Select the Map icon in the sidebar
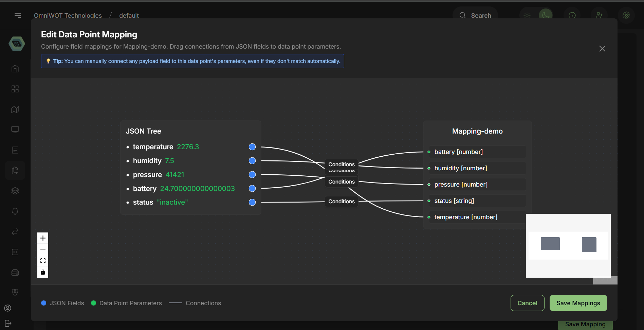644x330 pixels. (x=15, y=109)
